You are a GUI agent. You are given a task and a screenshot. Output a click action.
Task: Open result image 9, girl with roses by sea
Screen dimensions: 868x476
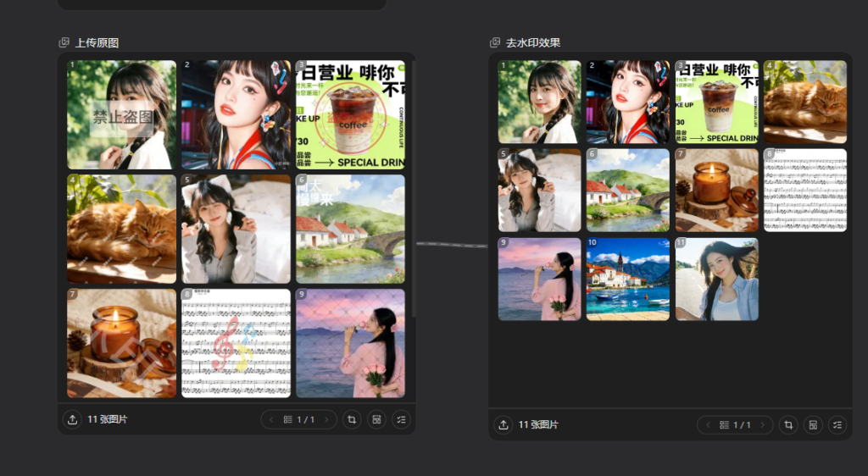point(540,280)
